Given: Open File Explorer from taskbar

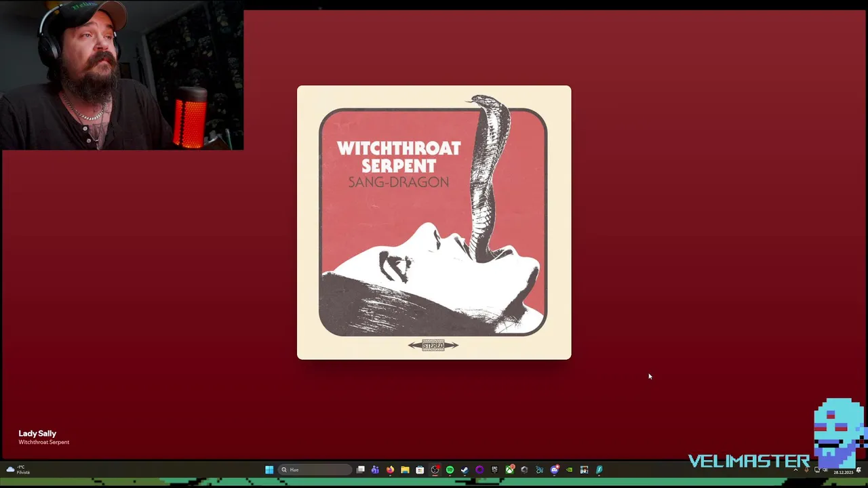Looking at the screenshot, I should pos(405,470).
